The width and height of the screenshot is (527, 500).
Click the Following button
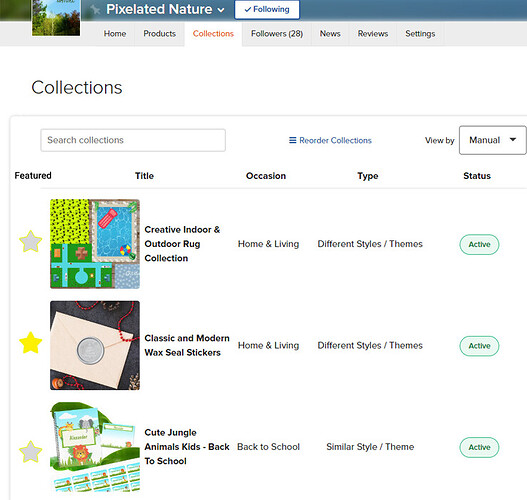(267, 9)
